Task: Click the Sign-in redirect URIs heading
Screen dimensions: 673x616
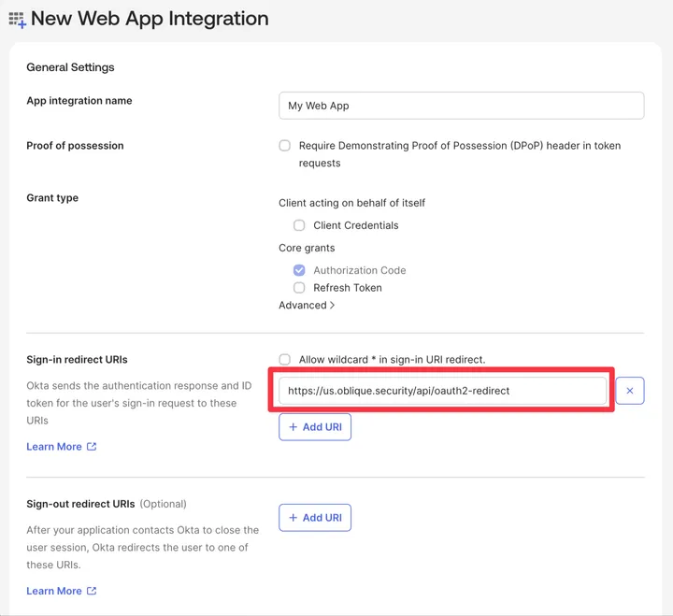Action: click(x=77, y=359)
